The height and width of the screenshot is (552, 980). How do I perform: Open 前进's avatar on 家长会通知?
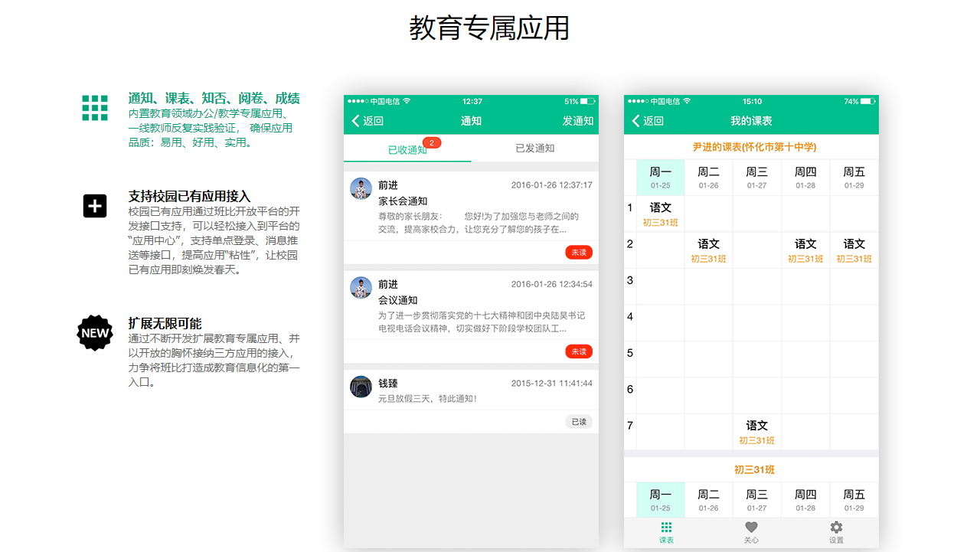361,188
